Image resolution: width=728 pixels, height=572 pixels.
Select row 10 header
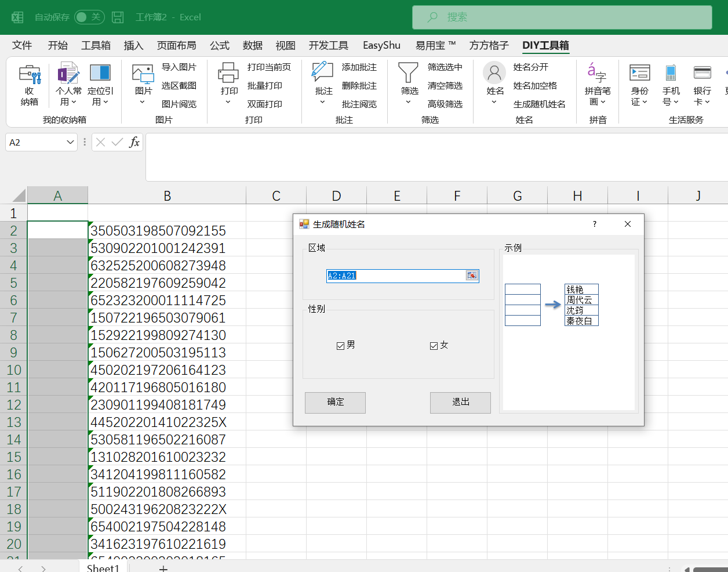coord(14,370)
